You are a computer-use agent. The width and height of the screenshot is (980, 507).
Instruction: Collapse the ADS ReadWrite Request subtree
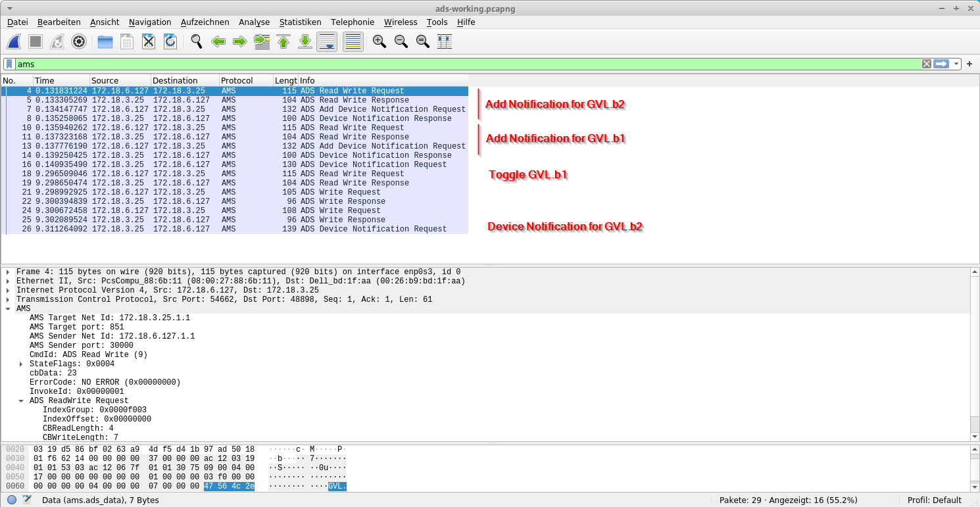21,400
